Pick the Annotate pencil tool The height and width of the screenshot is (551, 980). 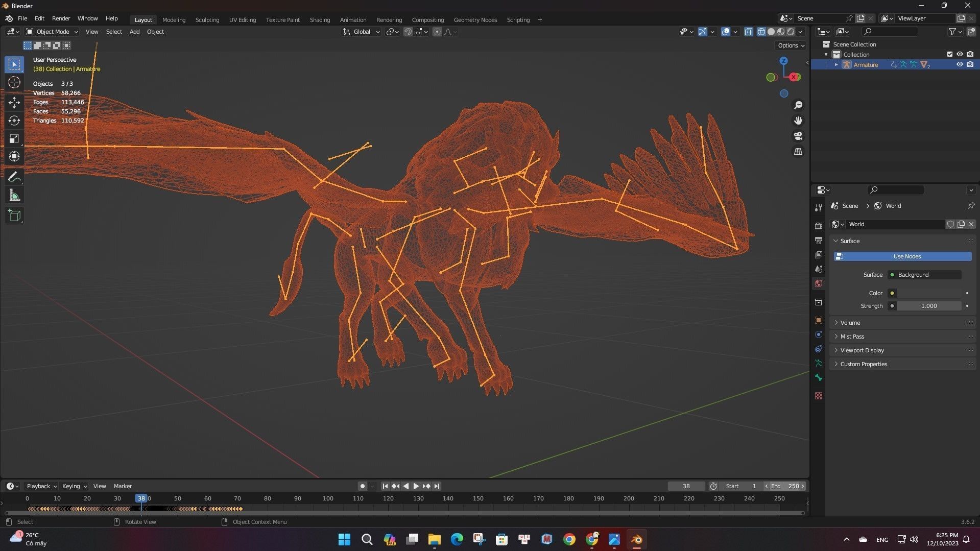coord(14,177)
